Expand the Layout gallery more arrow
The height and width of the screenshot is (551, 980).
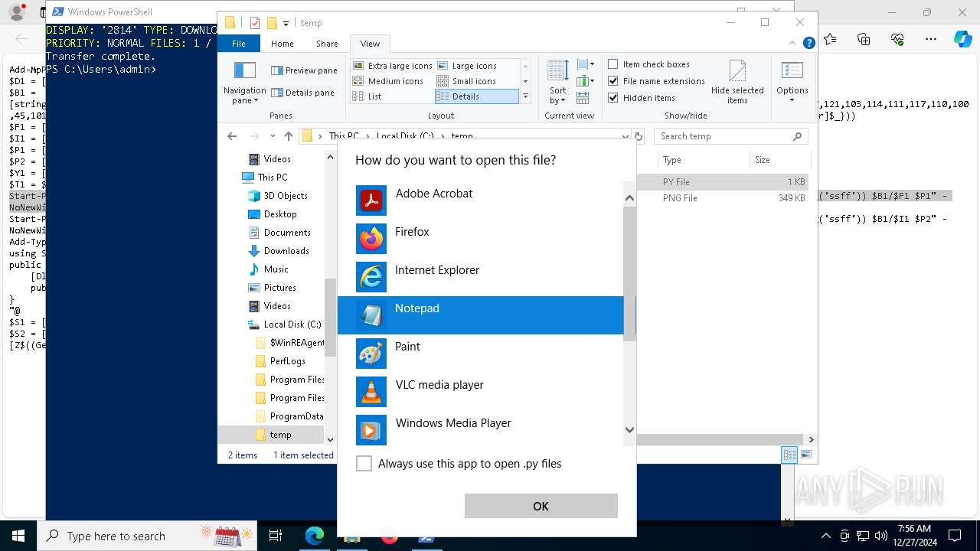pyautogui.click(x=525, y=96)
